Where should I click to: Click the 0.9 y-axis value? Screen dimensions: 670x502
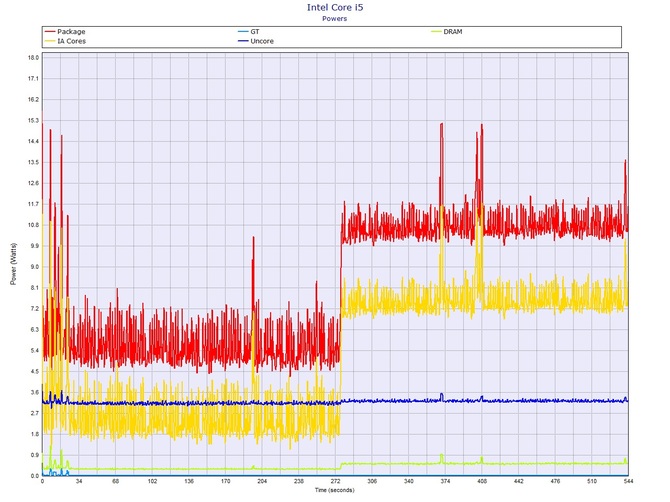pyautogui.click(x=34, y=455)
